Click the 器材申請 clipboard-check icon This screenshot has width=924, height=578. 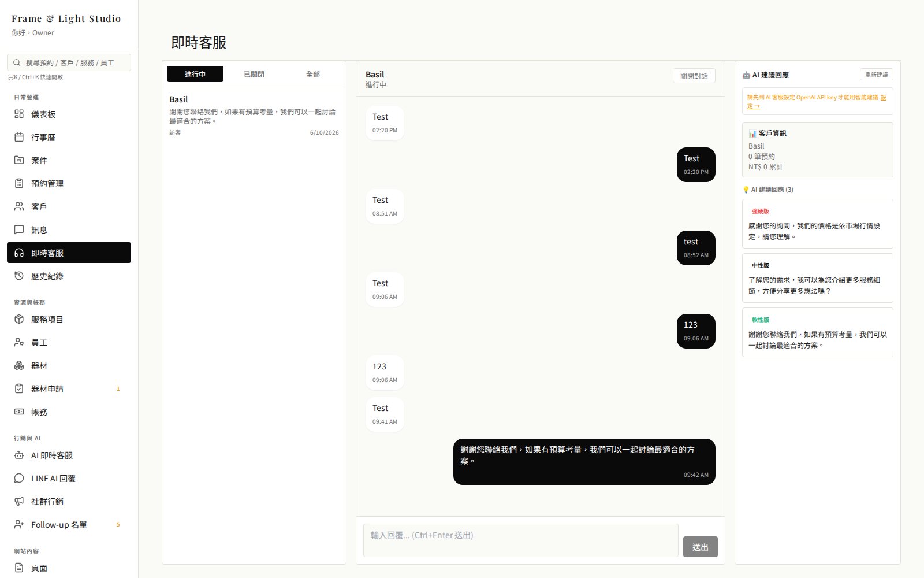(19, 388)
